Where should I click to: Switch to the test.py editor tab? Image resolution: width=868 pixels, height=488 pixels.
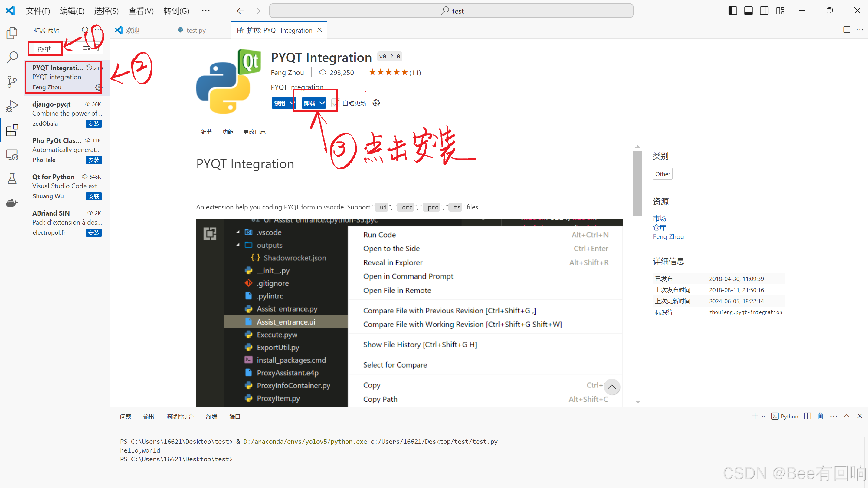[x=201, y=30]
